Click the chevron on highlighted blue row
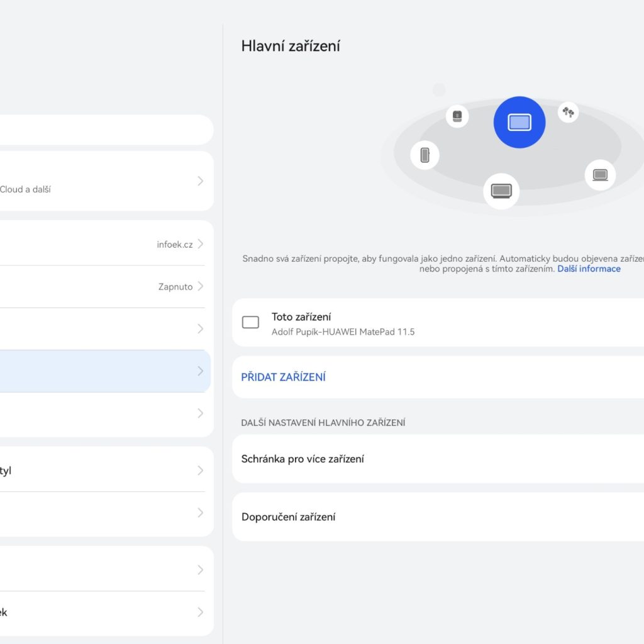Image resolution: width=644 pixels, height=644 pixels. click(x=200, y=371)
